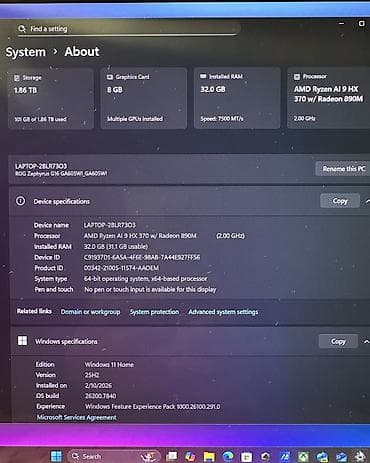
Task: Open Outlook from the taskbar
Action: pos(341,457)
